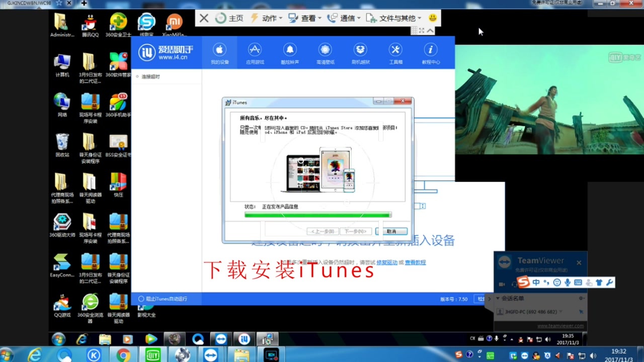This screenshot has height=362, width=644.
Task: Click the disabled 下一步 button in iTunes installer
Action: 356,231
